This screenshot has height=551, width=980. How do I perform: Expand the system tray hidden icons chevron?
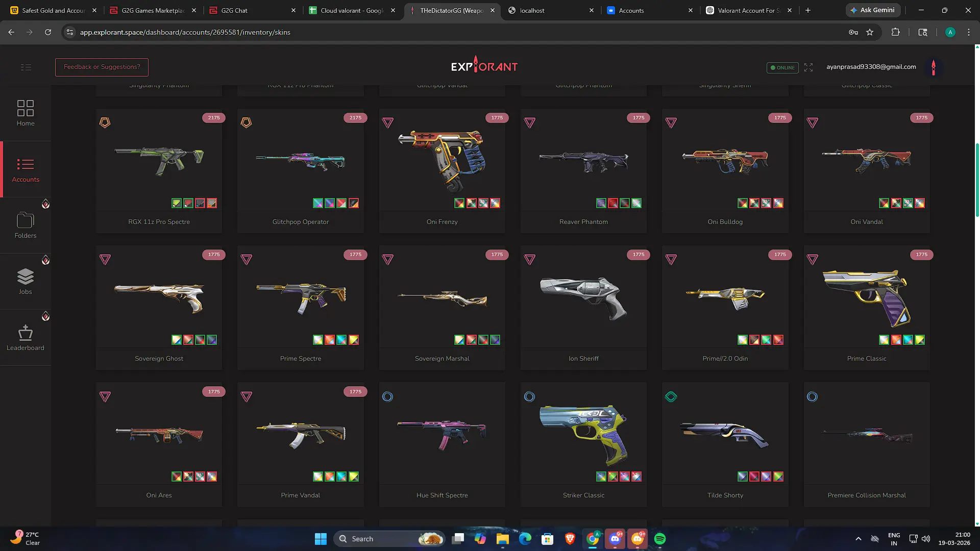859,539
